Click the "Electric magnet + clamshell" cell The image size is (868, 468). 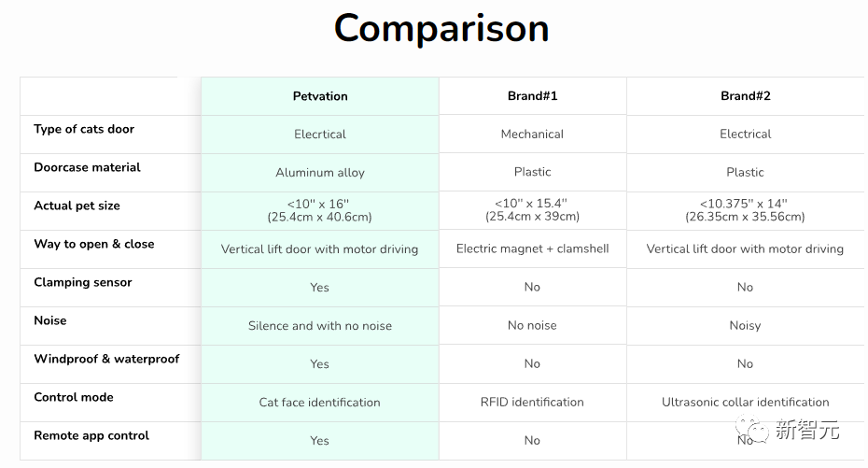pyautogui.click(x=532, y=249)
